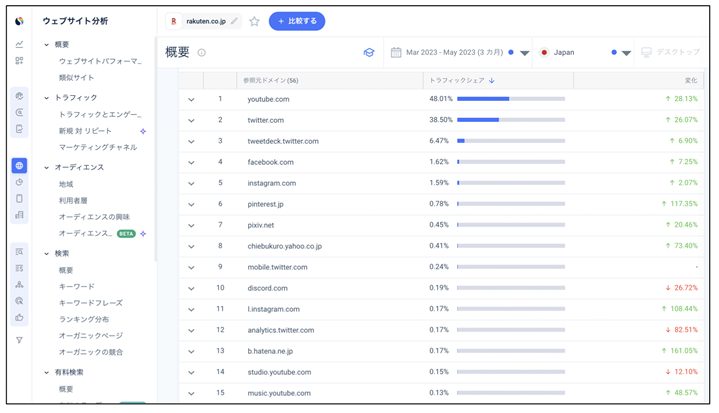Collapse the トラフィック section in sidebar
The width and height of the screenshot is (719, 413).
coord(46,98)
